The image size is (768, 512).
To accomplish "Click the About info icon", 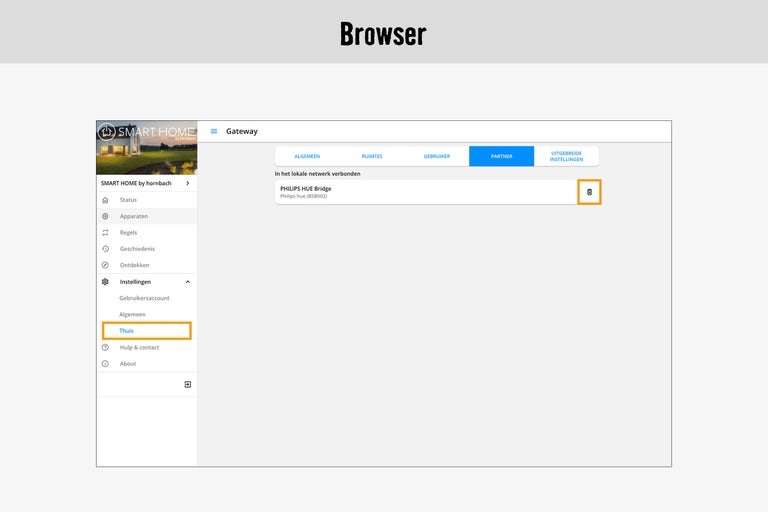I will click(x=105, y=364).
